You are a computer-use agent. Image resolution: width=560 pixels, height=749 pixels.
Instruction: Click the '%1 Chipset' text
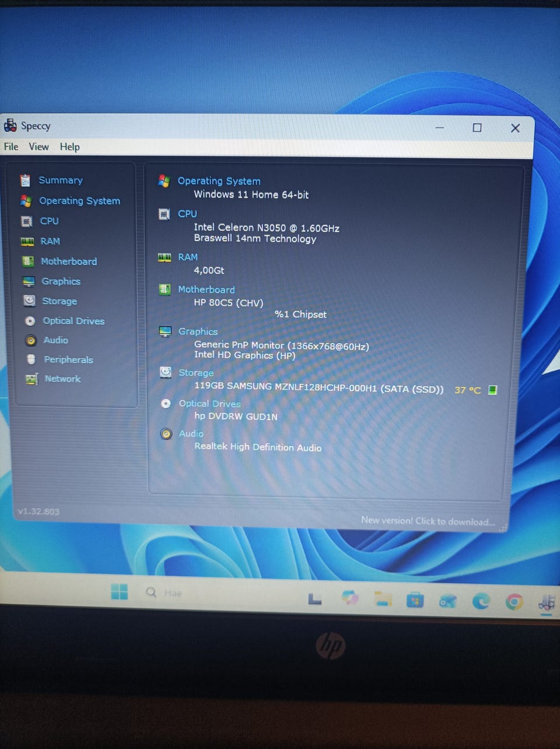click(x=300, y=314)
